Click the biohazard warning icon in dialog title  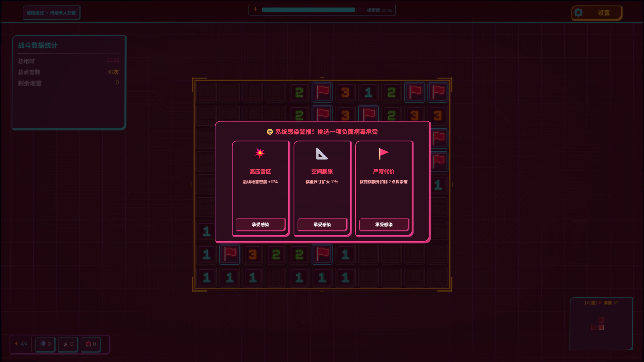(x=270, y=132)
